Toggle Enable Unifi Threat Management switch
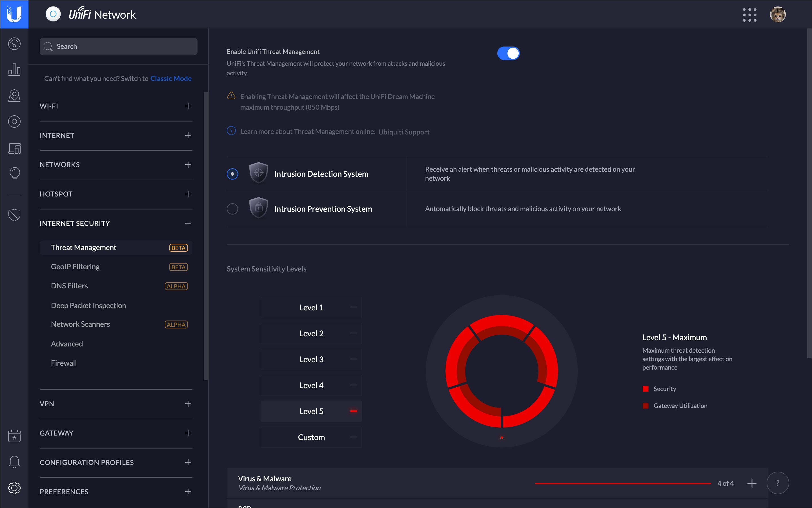 508,53
